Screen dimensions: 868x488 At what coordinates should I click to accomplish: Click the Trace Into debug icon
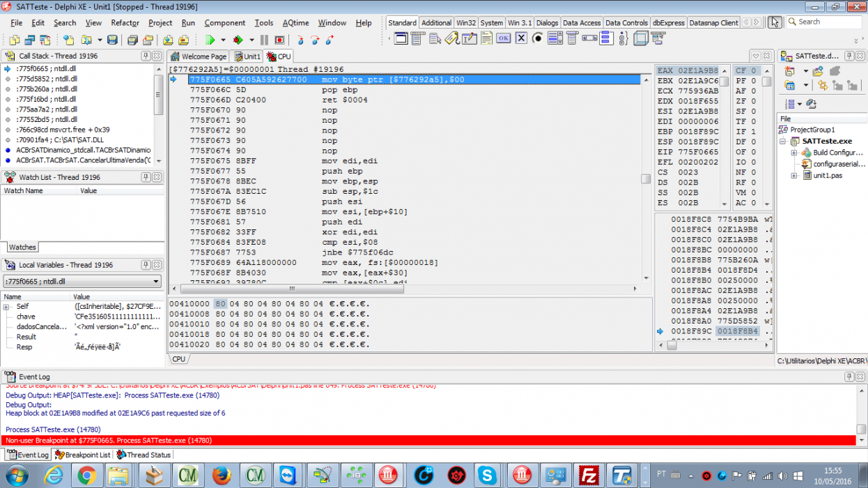pyautogui.click(x=301, y=40)
